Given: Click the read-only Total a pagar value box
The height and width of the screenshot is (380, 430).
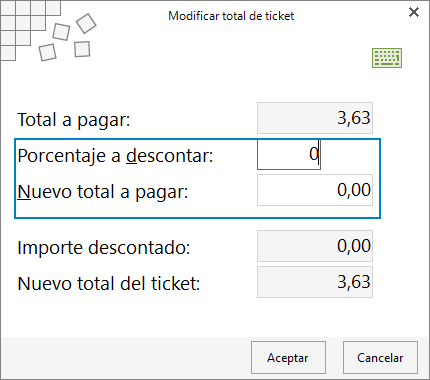Looking at the screenshot, I should point(315,118).
